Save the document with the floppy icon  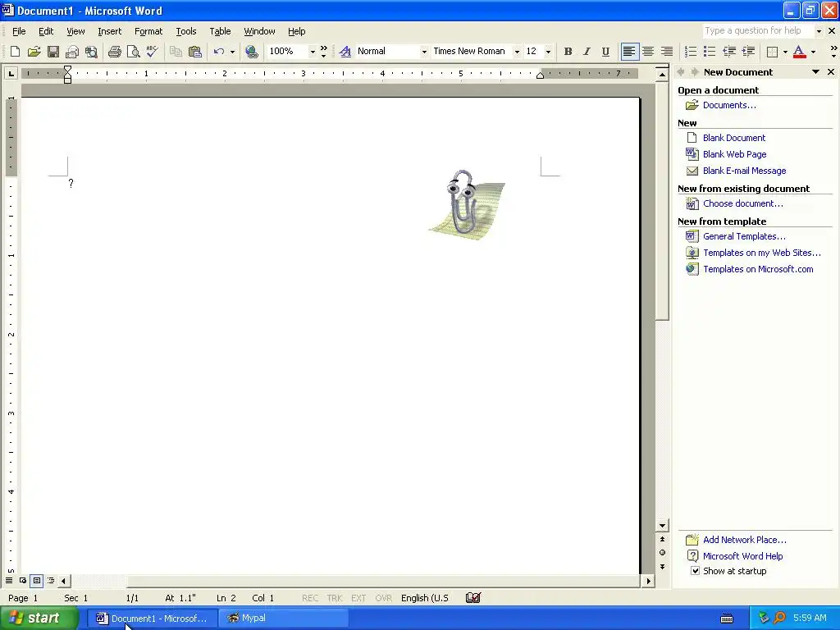[x=53, y=52]
